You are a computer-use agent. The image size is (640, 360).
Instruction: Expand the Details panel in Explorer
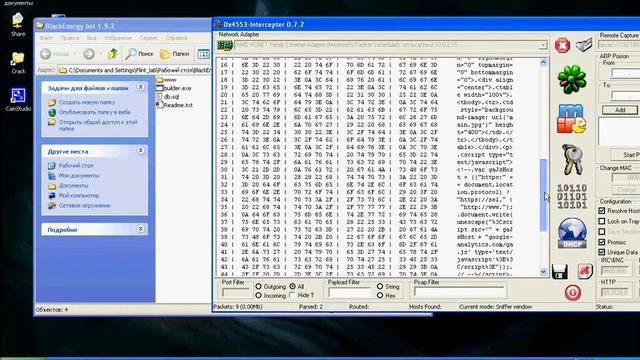coord(140,229)
